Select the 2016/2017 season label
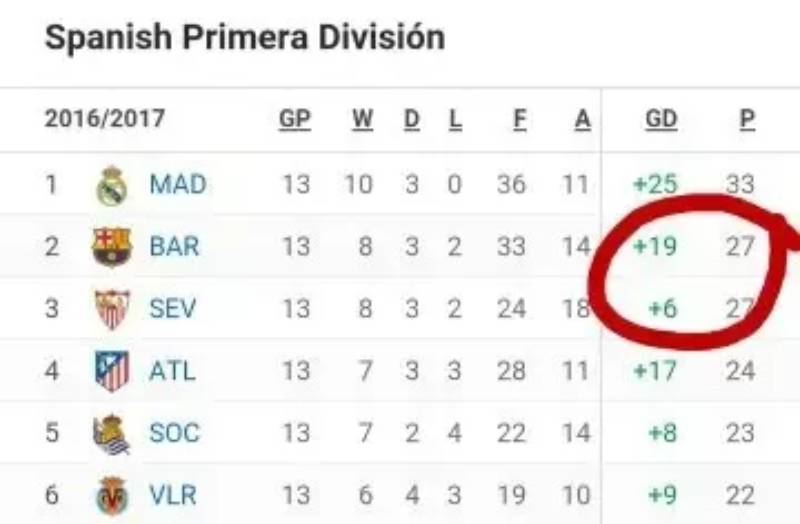Image resolution: width=800 pixels, height=524 pixels. coord(104,119)
